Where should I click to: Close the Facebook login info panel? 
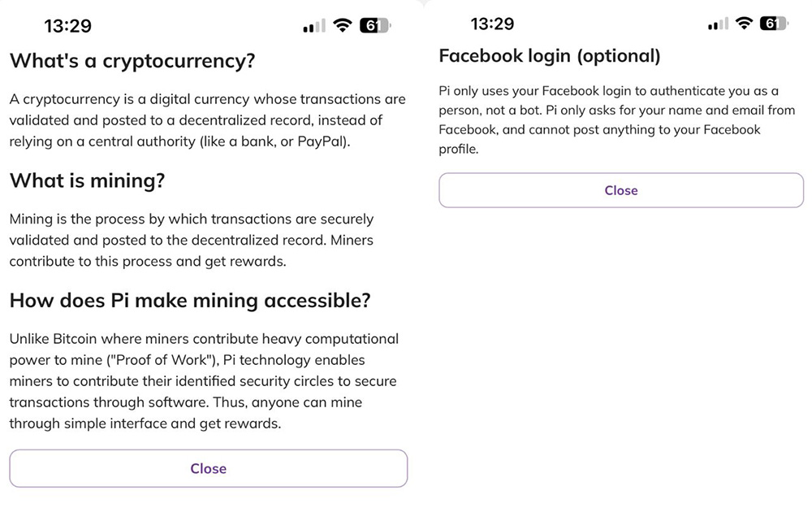coord(621,190)
